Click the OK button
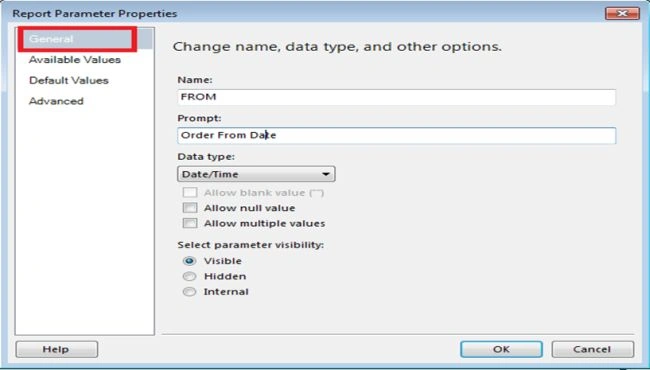 (501, 349)
